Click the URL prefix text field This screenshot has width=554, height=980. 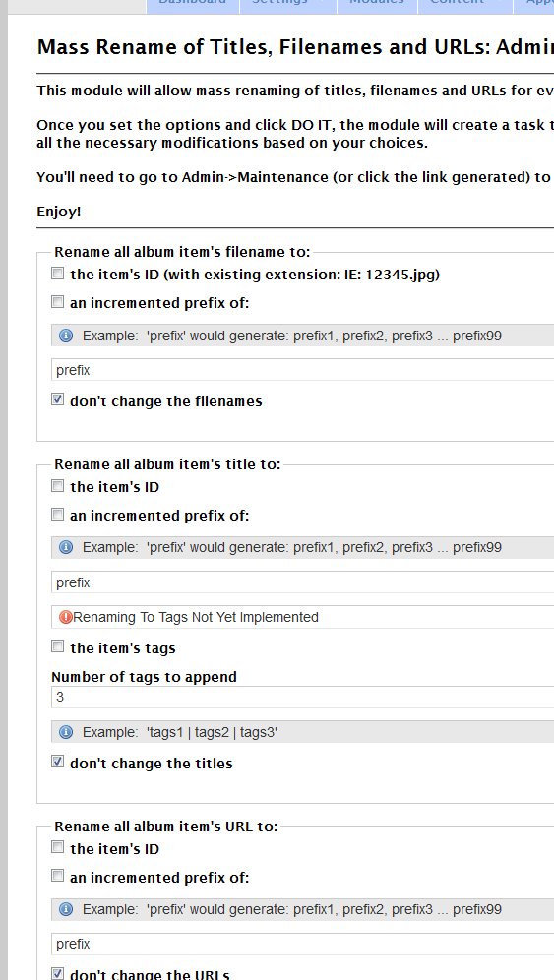coord(303,944)
